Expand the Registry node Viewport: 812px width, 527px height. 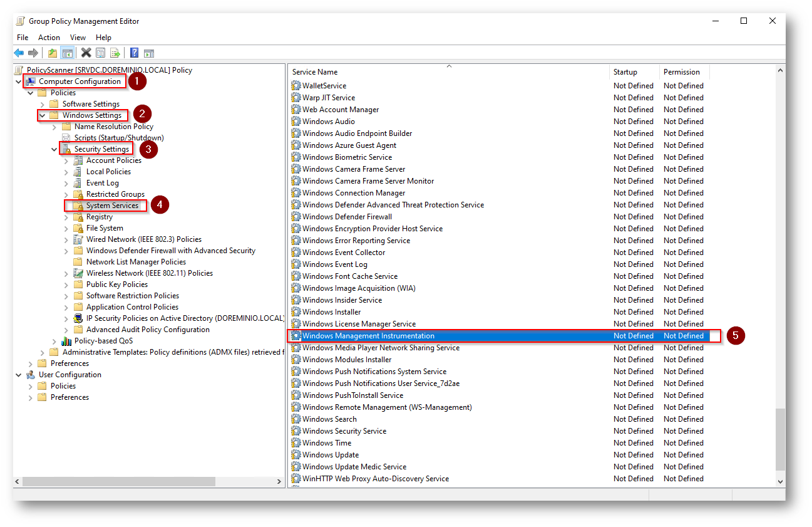[66, 217]
